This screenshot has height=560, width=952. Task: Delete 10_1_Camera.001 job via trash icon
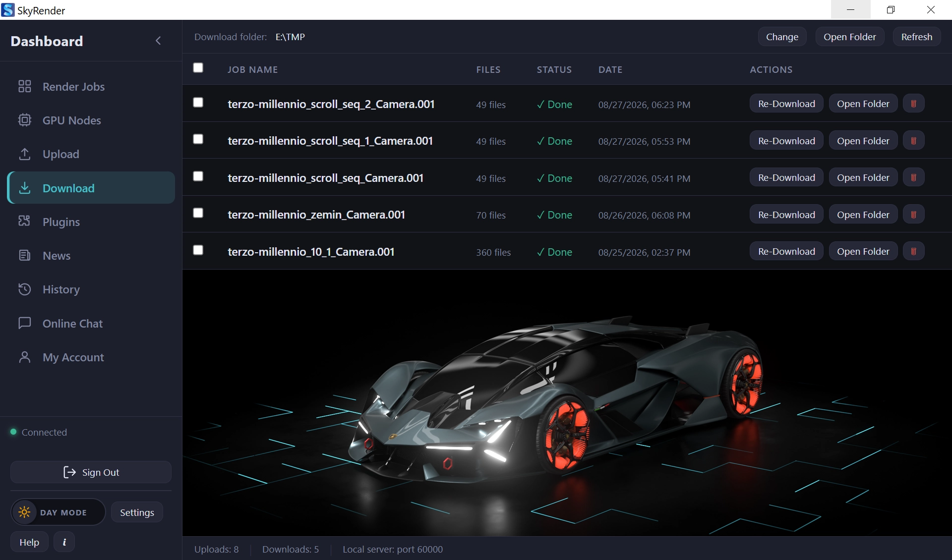click(913, 251)
